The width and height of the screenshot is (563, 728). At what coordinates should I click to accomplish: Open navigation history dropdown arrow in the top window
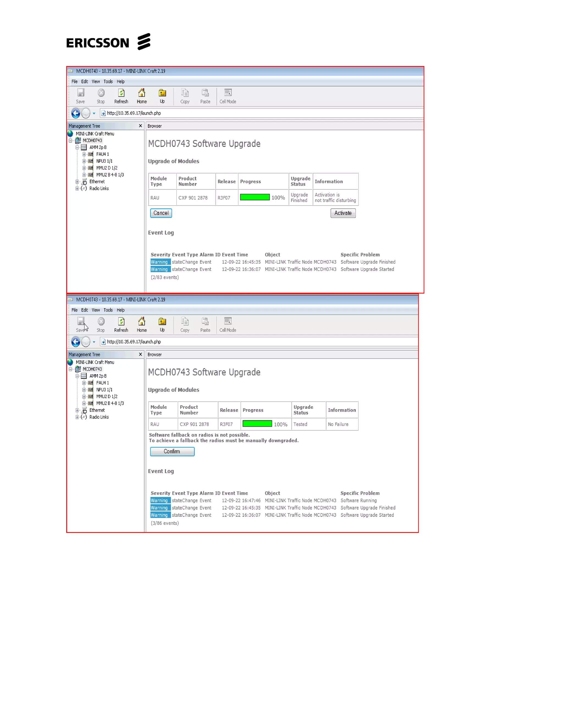(x=94, y=114)
